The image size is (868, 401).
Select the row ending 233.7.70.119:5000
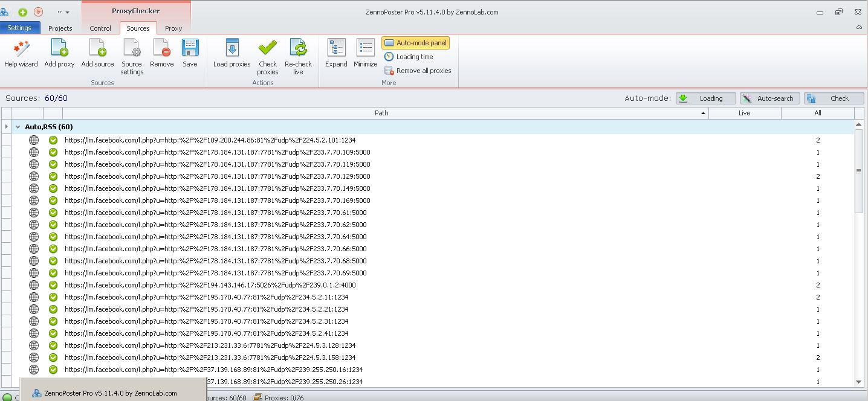pyautogui.click(x=432, y=164)
